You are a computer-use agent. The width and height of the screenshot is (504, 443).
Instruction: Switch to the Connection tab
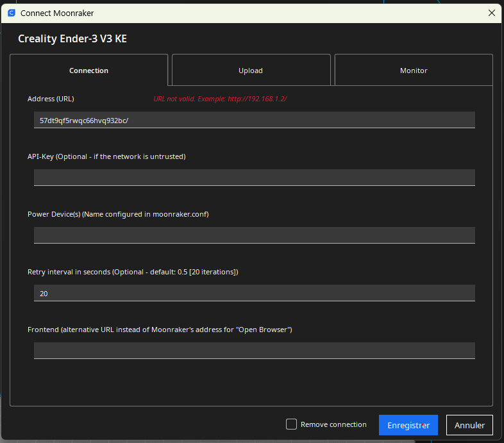click(x=88, y=70)
